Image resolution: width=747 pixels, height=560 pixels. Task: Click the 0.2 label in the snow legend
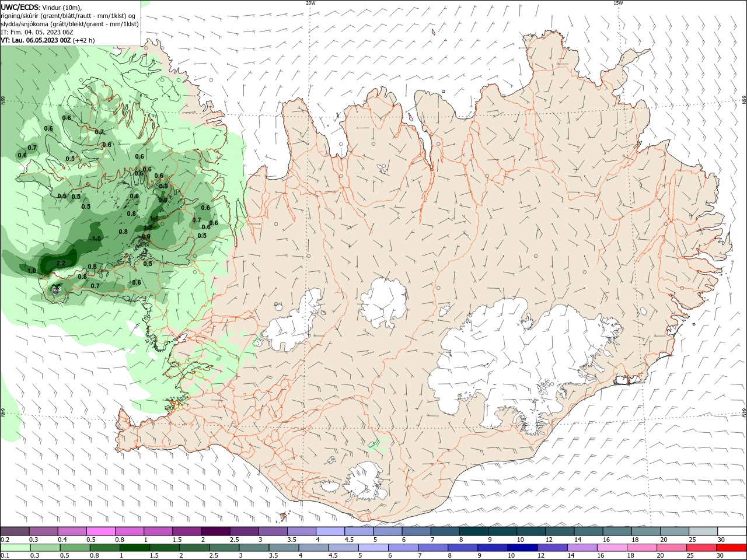5,540
